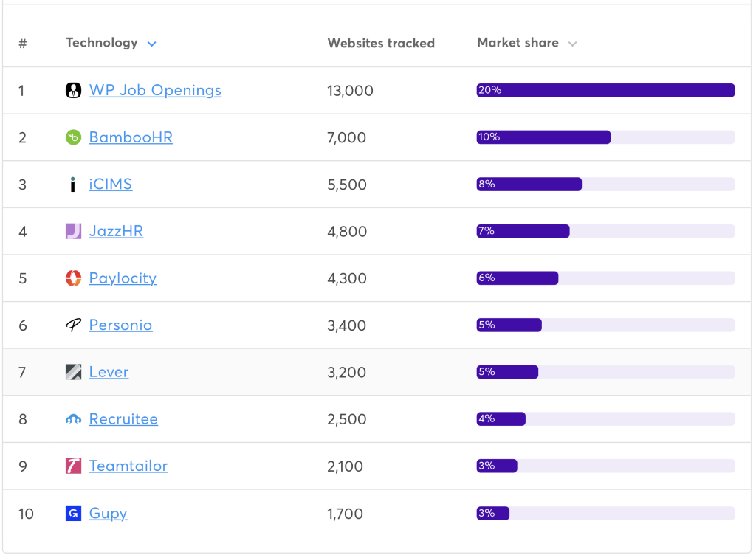Click the Lever logo icon
The width and height of the screenshot is (756, 558).
73,372
